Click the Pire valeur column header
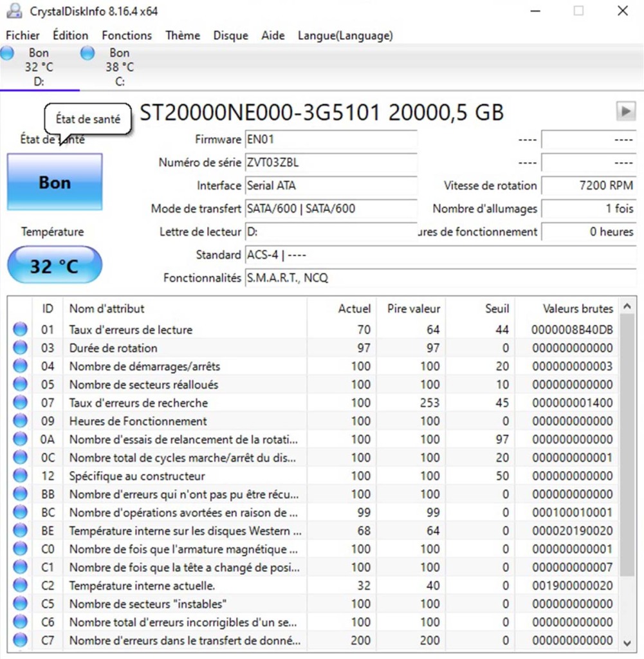Viewport: 644px width, 659px height. pos(411,308)
